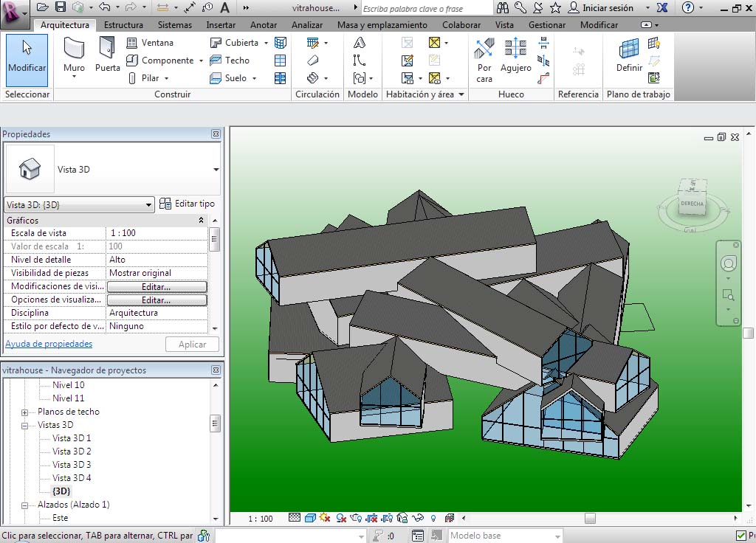Open the Cubierta roof dropdown arrow
The width and height of the screenshot is (756, 543).
(x=265, y=43)
